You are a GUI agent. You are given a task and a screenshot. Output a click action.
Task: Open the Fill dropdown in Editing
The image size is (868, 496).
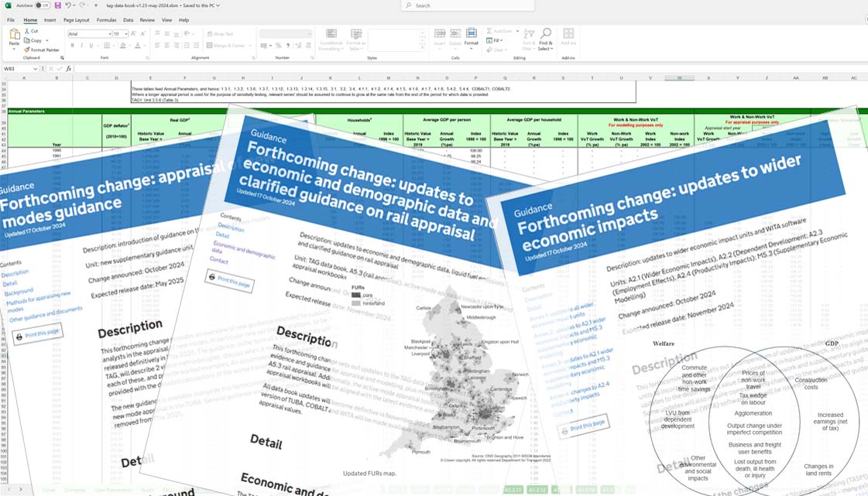point(497,40)
